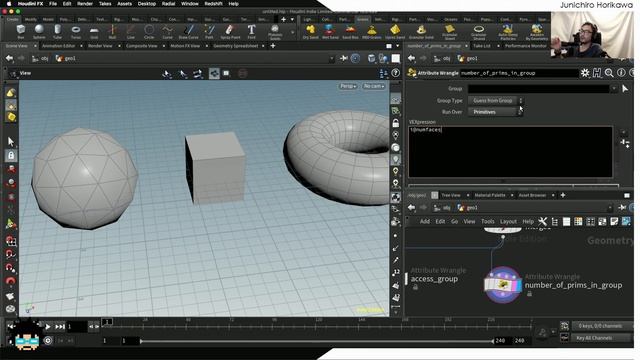Select the Sphere shelf tool
The width and height of the screenshot is (640, 360).
click(39, 31)
